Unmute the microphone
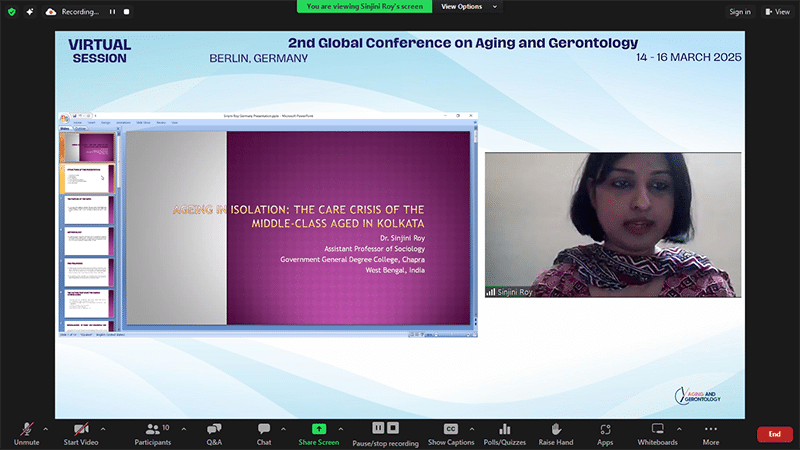Viewport: 800px width, 450px height. pos(25,431)
